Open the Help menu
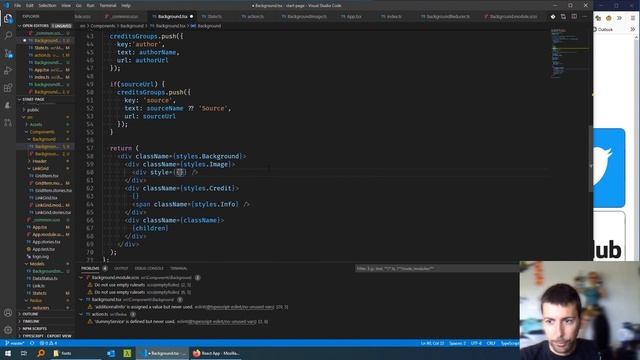The height and width of the screenshot is (360, 640). coord(126,6)
